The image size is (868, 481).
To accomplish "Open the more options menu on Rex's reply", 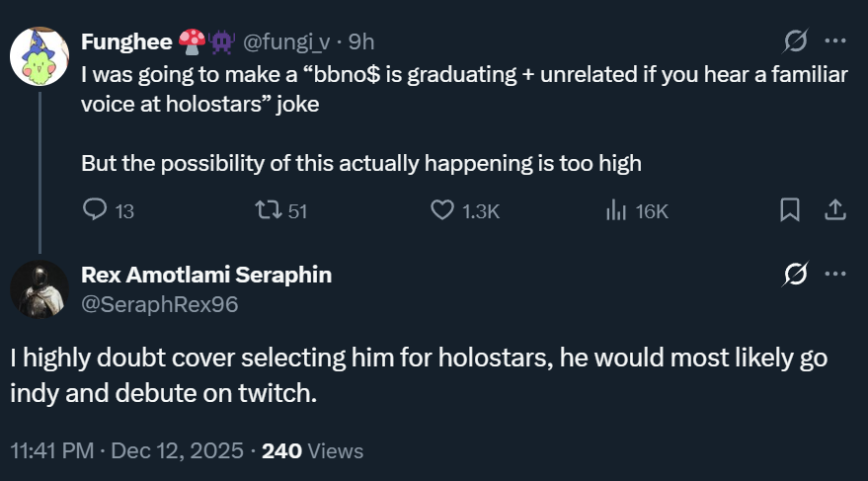I will tap(834, 275).
